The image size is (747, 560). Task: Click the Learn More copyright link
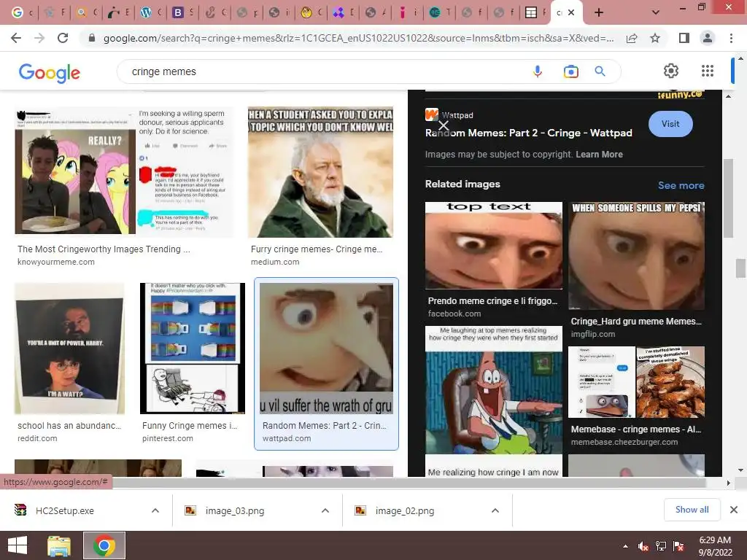599,155
